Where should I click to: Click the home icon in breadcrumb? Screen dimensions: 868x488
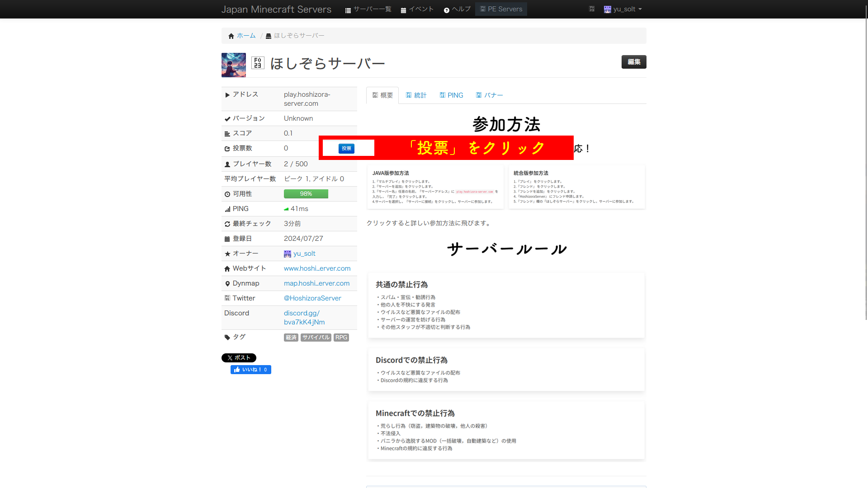click(x=231, y=36)
